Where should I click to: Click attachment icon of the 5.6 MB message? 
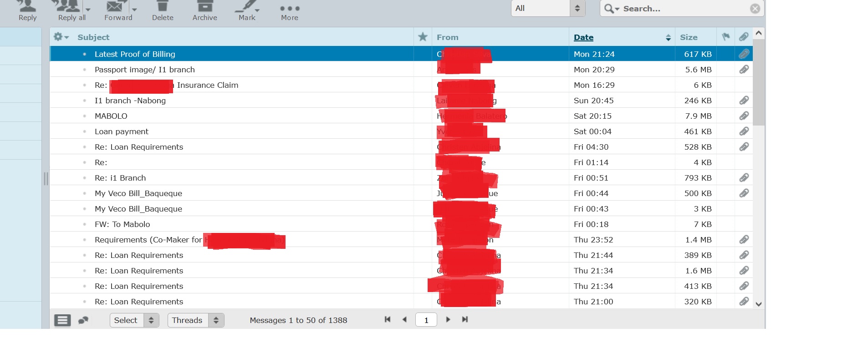pyautogui.click(x=744, y=69)
